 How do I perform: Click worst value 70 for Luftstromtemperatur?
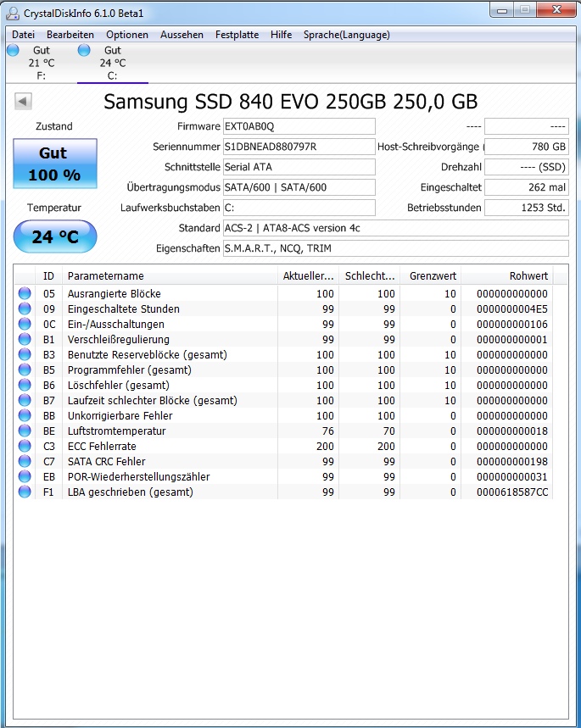tap(389, 431)
